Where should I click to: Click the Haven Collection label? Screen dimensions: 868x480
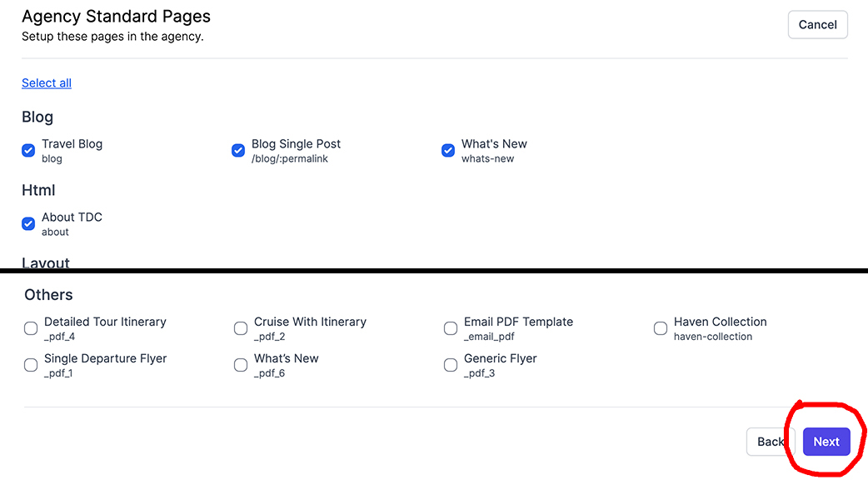tap(720, 322)
